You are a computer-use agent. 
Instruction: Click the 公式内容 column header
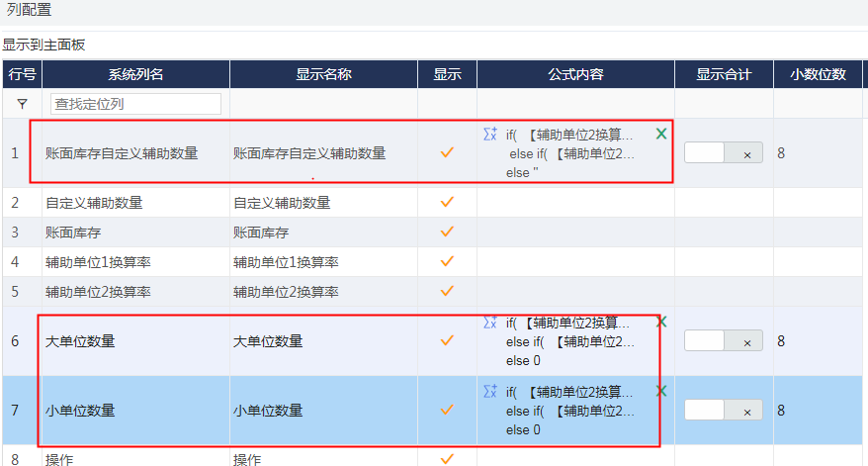tap(575, 74)
